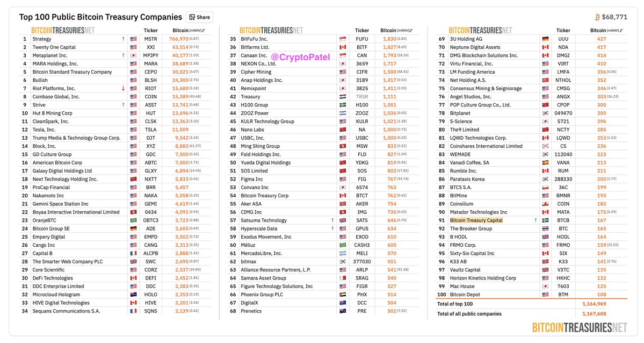The image size is (644, 343).
Task: Click the UAE flag beside PHX
Action: [x=343, y=295]
